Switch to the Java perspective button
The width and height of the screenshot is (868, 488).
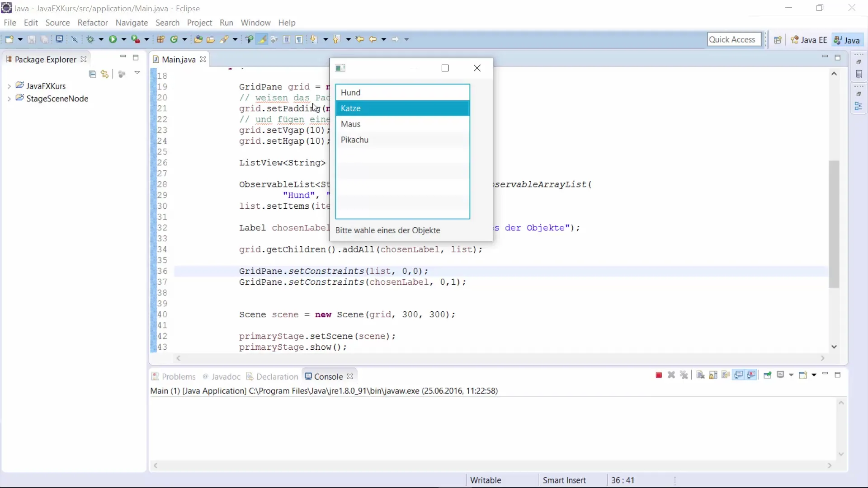click(847, 40)
